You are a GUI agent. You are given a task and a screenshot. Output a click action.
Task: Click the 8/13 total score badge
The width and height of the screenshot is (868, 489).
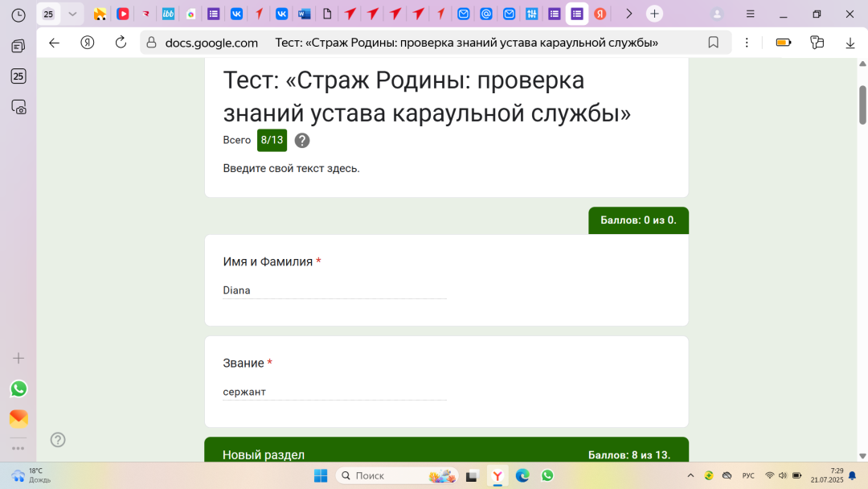pos(272,140)
